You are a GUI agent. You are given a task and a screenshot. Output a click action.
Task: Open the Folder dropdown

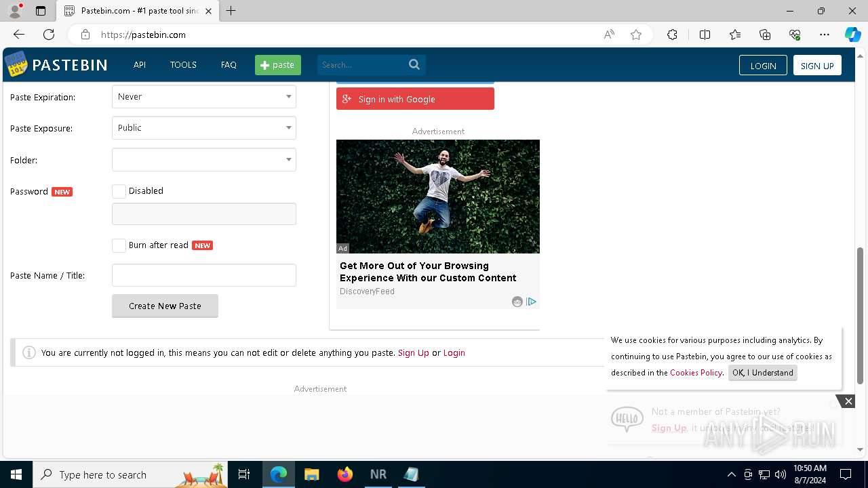click(204, 160)
